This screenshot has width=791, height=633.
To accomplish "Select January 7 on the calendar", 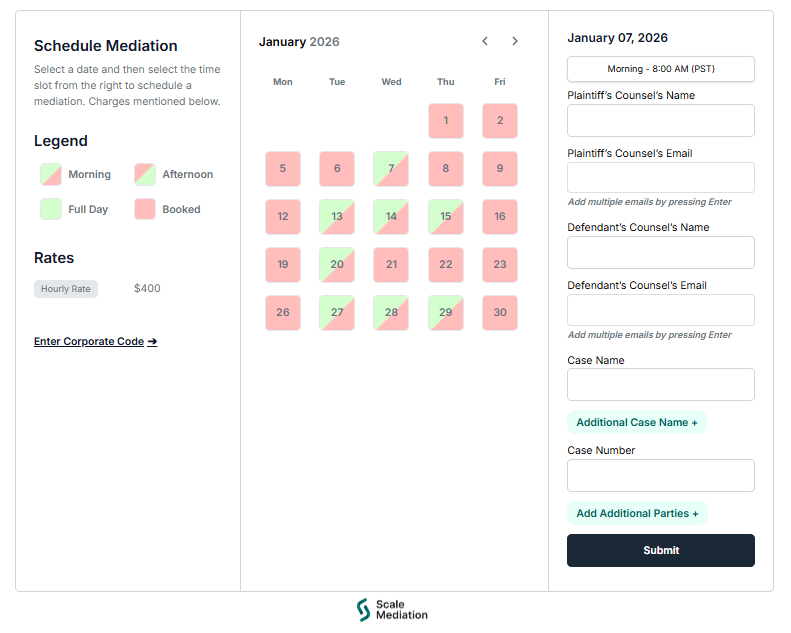I will coord(391,169).
